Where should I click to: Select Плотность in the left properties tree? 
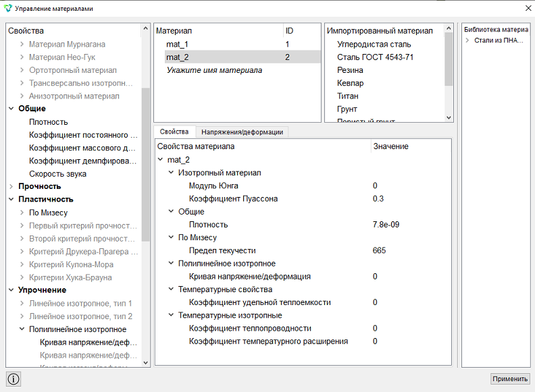tap(49, 122)
